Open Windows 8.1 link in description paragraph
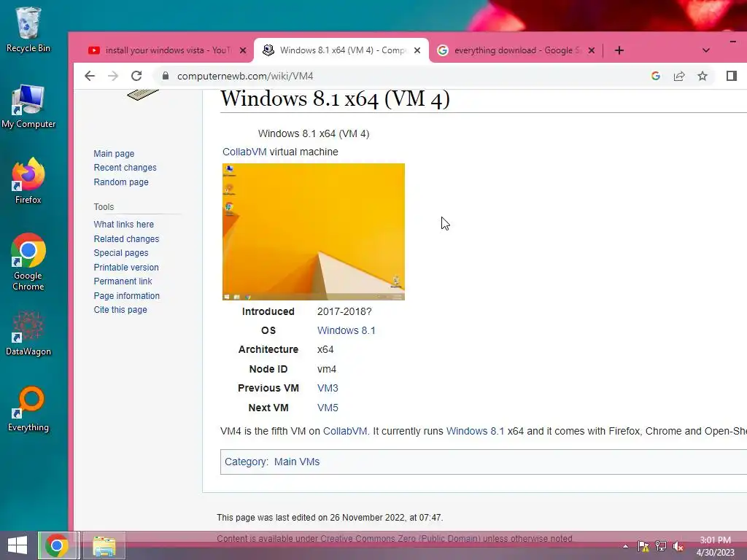This screenshot has height=560, width=747. (x=475, y=431)
